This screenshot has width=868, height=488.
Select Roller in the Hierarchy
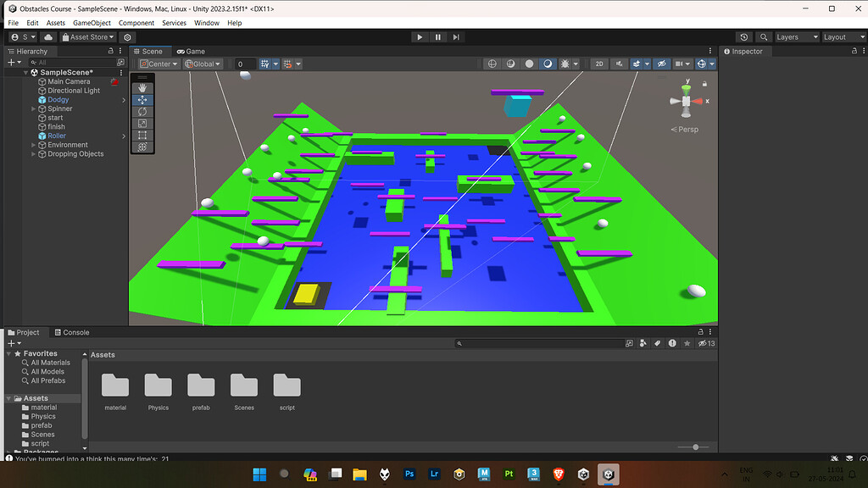coord(57,136)
